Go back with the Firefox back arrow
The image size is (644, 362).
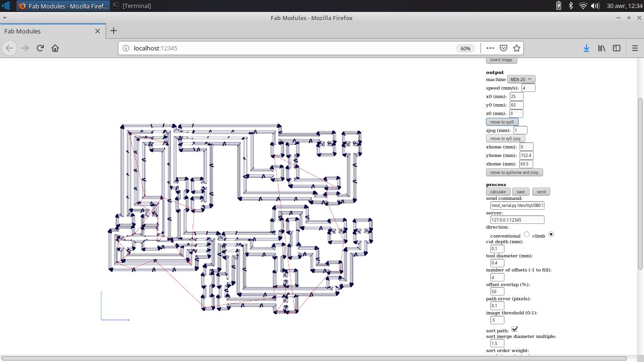tap(10, 48)
